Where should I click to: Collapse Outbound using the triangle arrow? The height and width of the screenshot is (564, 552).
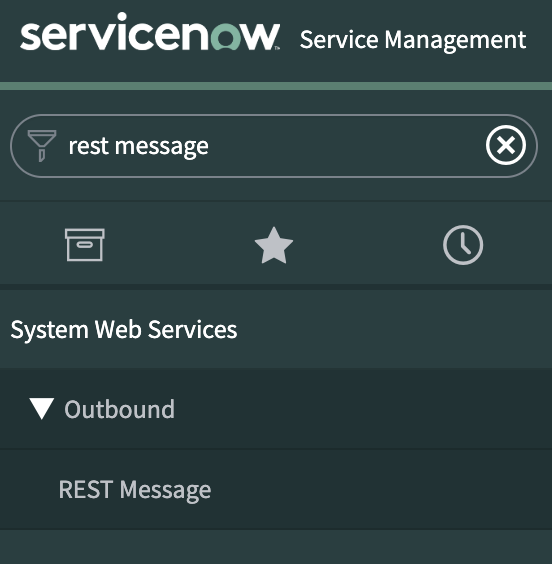pyautogui.click(x=42, y=409)
